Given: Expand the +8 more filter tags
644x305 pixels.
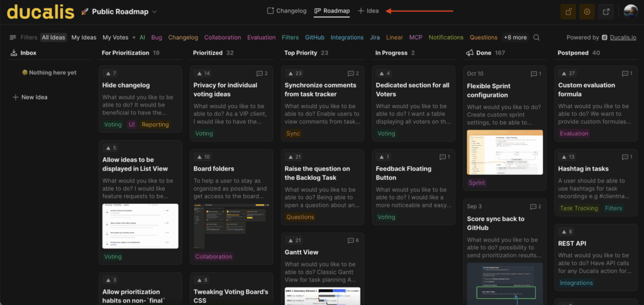Looking at the screenshot, I should (x=515, y=38).
